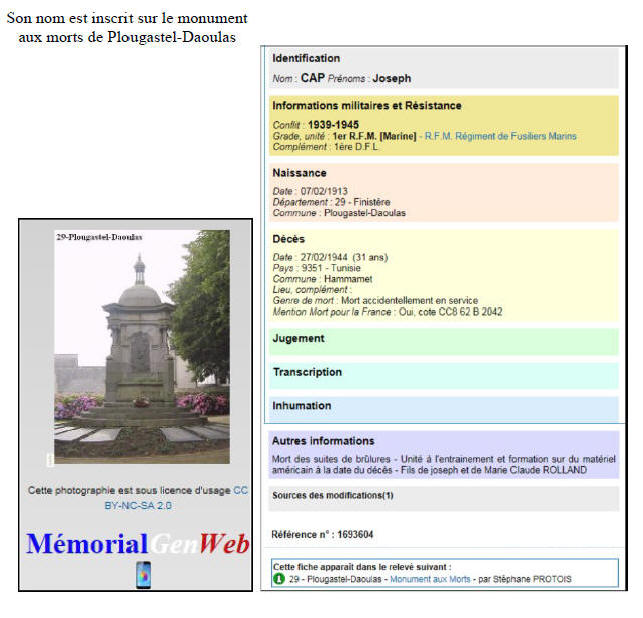Expand the Inhumation section
This screenshot has height=618, width=643.
tap(301, 406)
